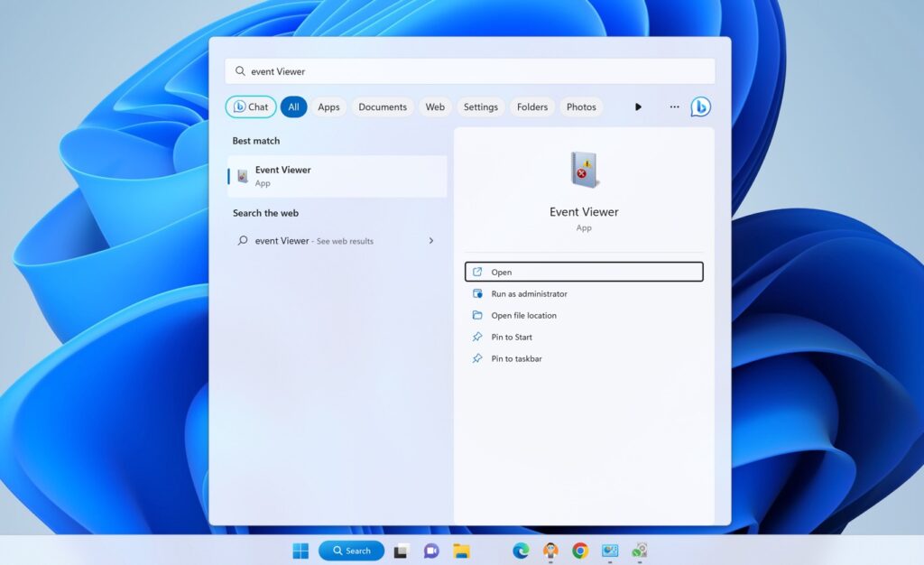Viewport: 924px width, 565px height.
Task: Expand more search filters with the arrow
Action: [x=638, y=107]
